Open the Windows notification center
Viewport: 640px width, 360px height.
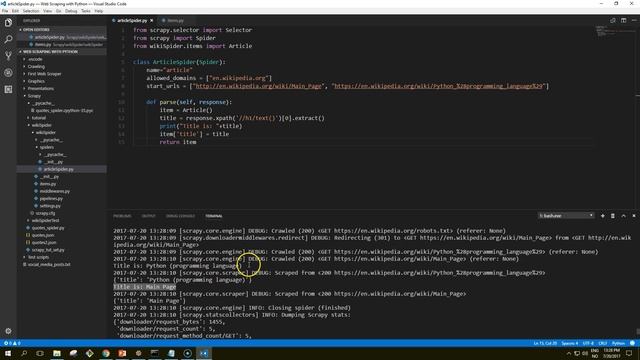629,353
